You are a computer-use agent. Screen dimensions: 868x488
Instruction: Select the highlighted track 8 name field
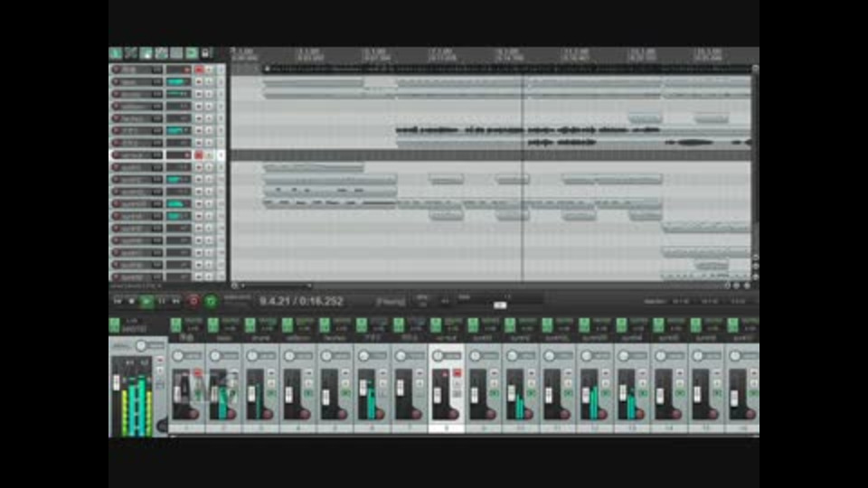tap(135, 155)
